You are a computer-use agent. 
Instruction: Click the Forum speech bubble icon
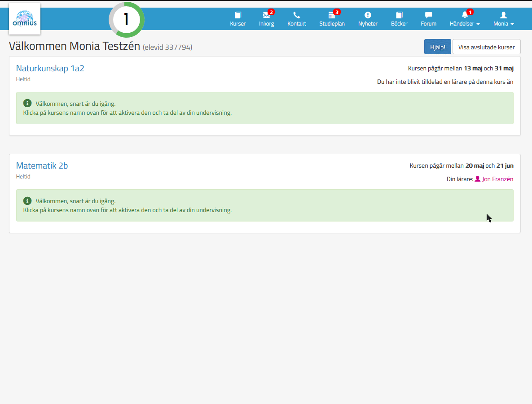point(428,15)
